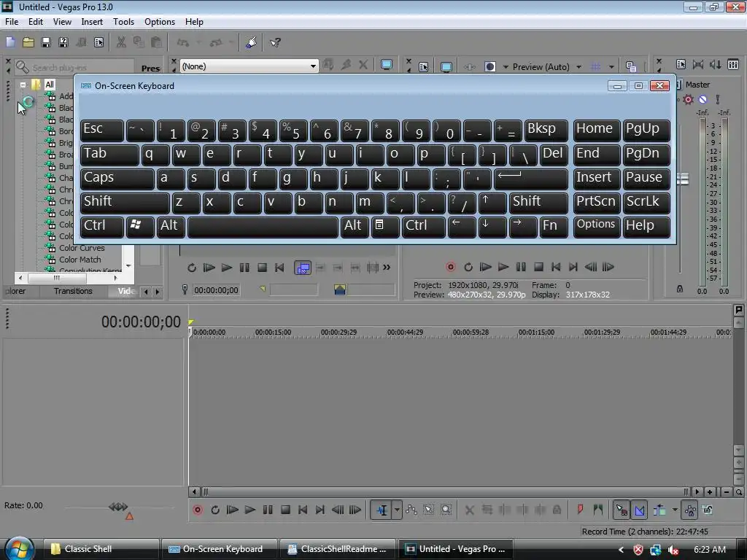Open the Options menu in Vegas

coord(160,22)
